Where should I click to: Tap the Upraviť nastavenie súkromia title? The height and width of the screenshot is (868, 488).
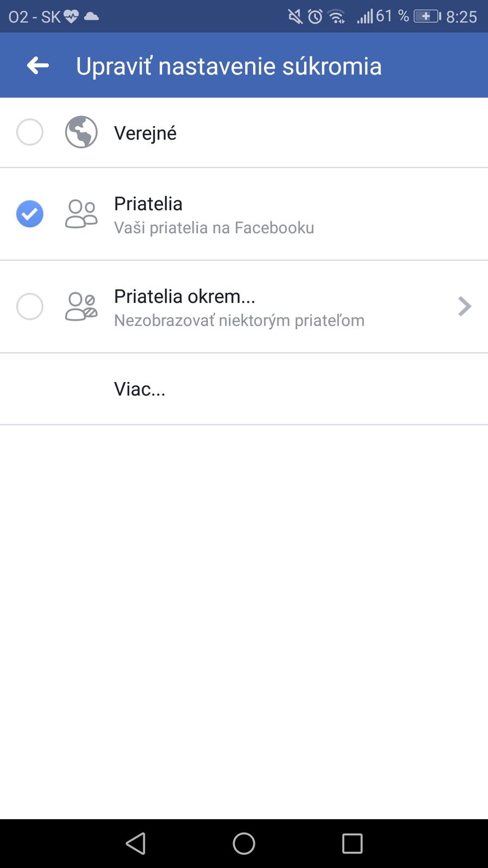pos(229,66)
